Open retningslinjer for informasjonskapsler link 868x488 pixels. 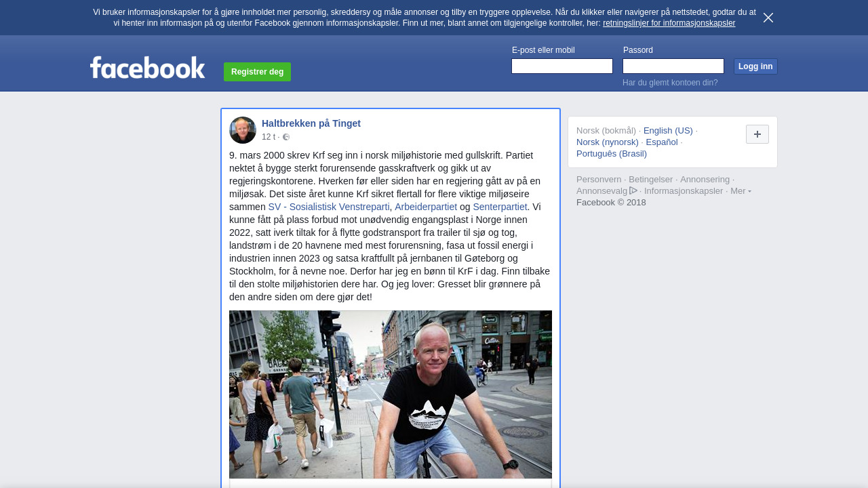tap(669, 23)
